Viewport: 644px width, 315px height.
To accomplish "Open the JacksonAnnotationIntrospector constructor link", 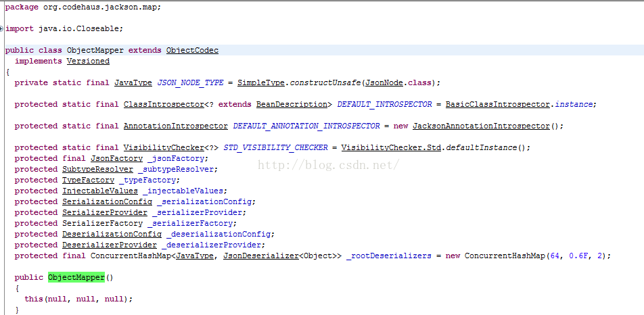I will pos(481,126).
